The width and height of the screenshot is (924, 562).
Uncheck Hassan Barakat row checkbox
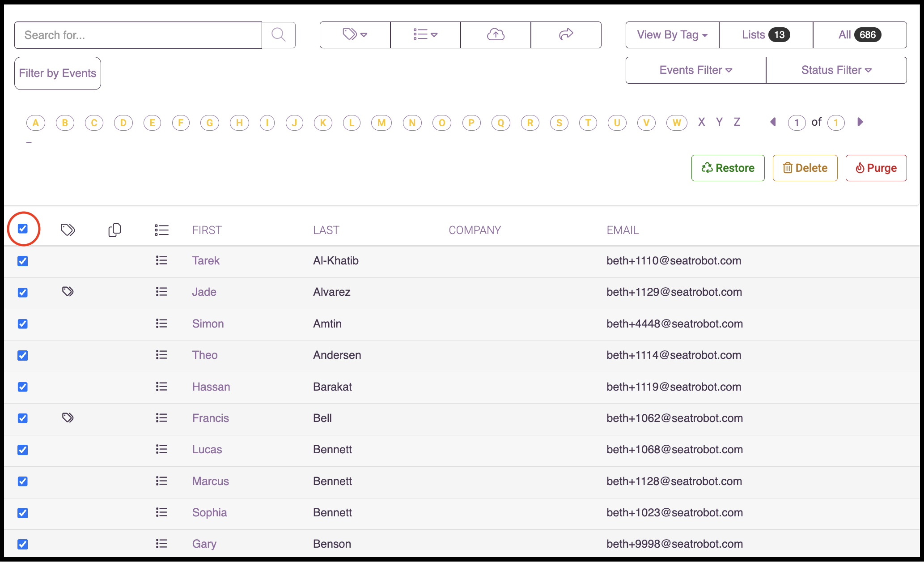(23, 387)
